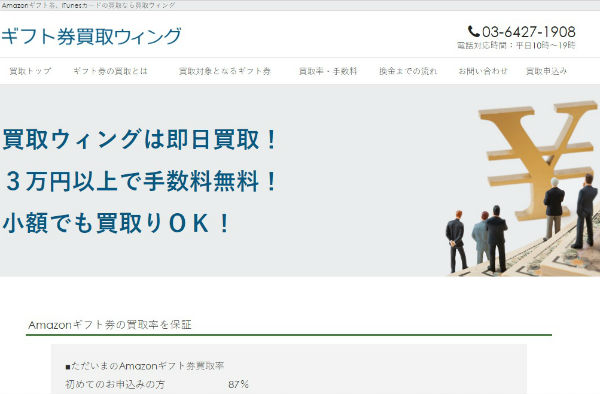Click the 買取ウィングは即日買取！ banner headline
Image resolution: width=600 pixels, height=394 pixels.
pos(139,139)
